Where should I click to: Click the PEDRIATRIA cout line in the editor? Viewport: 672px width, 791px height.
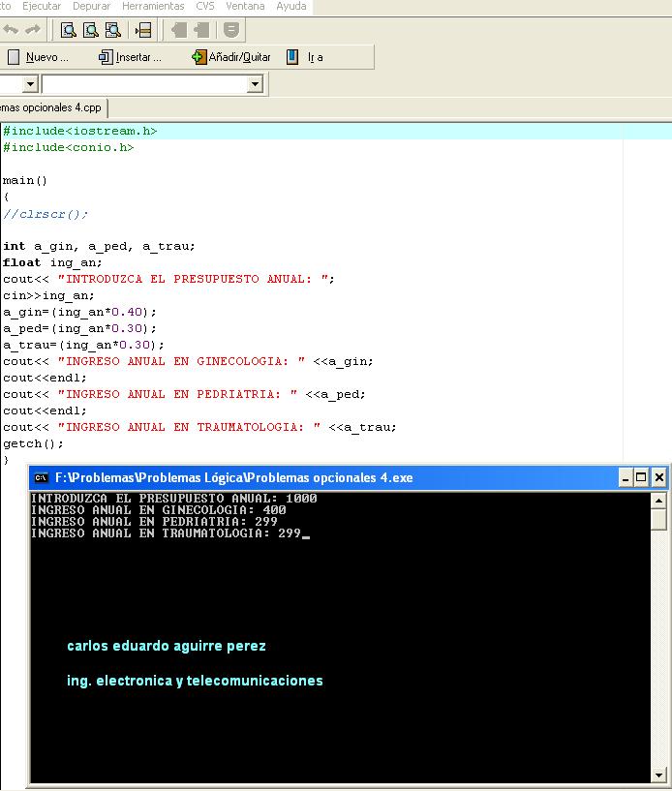pyautogui.click(x=184, y=394)
